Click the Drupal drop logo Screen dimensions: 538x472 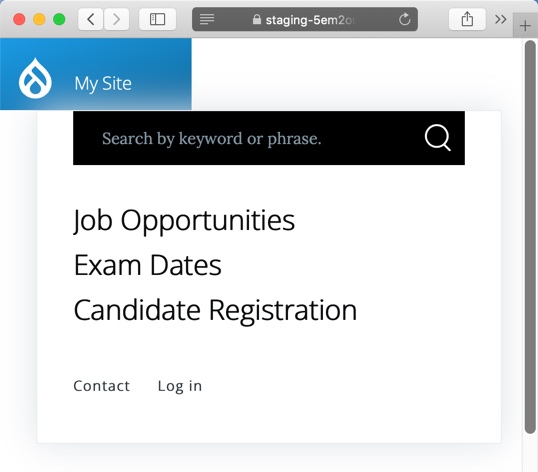click(x=35, y=78)
